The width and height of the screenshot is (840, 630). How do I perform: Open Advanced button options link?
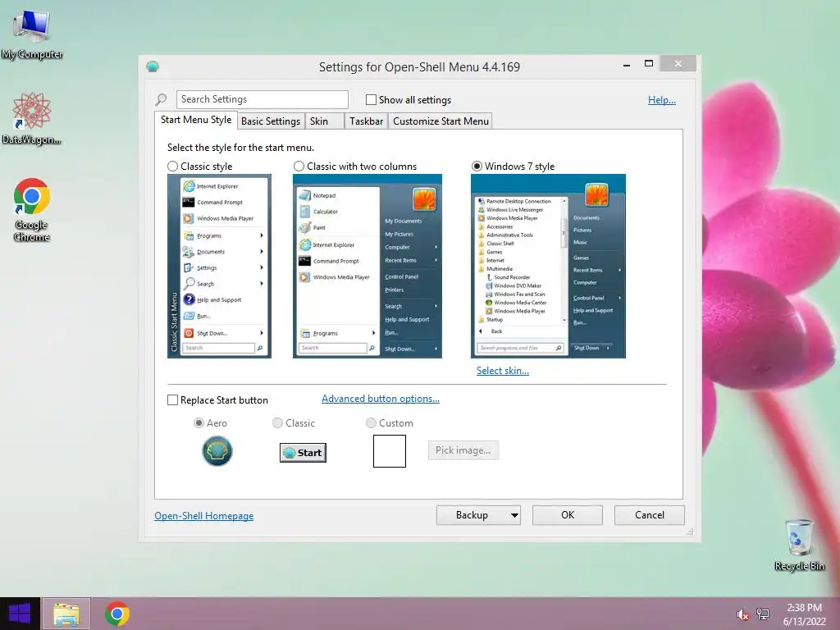381,399
